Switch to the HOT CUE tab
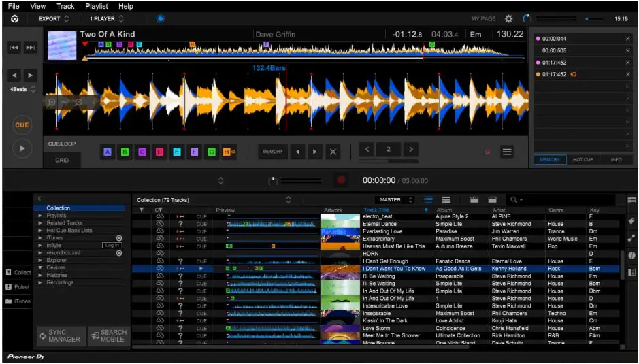 click(x=583, y=160)
